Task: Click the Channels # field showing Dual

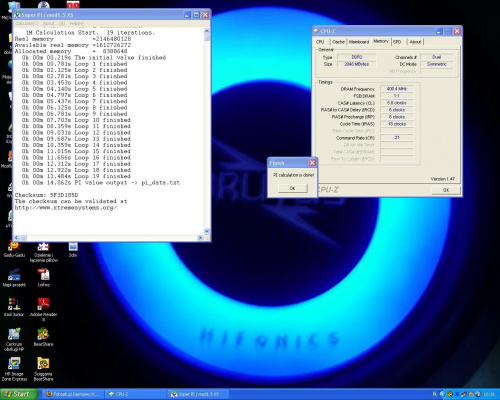Action: pos(437,57)
